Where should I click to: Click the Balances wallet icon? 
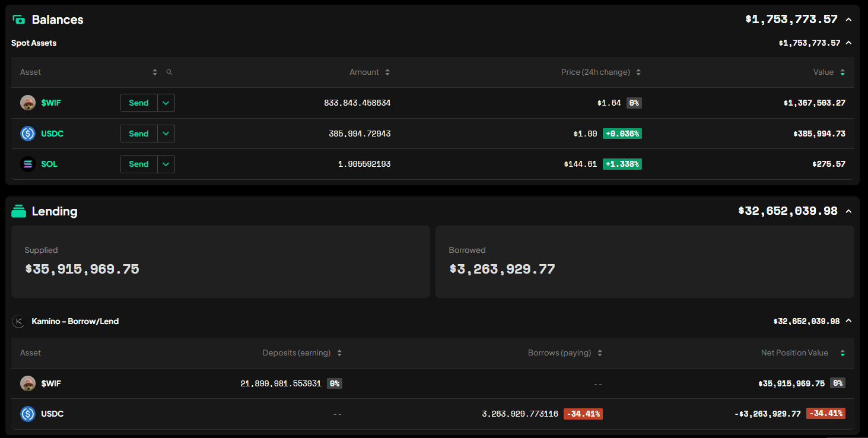click(x=19, y=20)
